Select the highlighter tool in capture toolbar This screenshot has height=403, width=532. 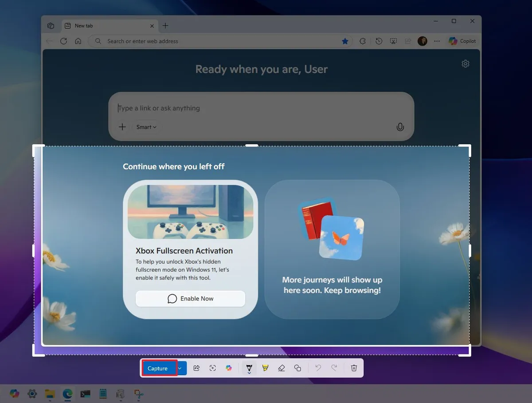tap(265, 368)
